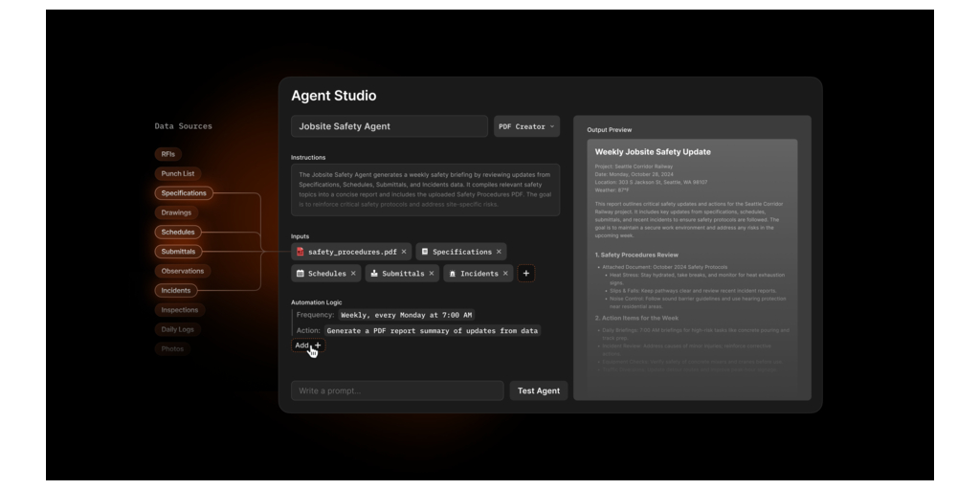Toggle the Drawings data source

tap(176, 212)
